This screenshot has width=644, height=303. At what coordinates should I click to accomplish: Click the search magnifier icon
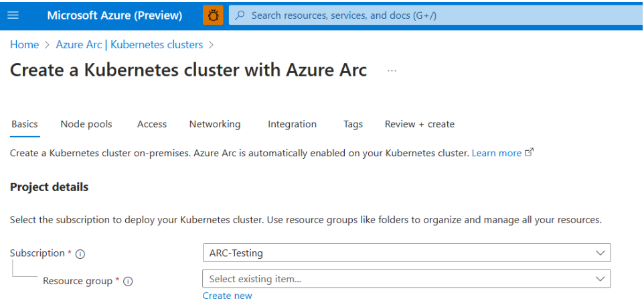pyautogui.click(x=240, y=15)
